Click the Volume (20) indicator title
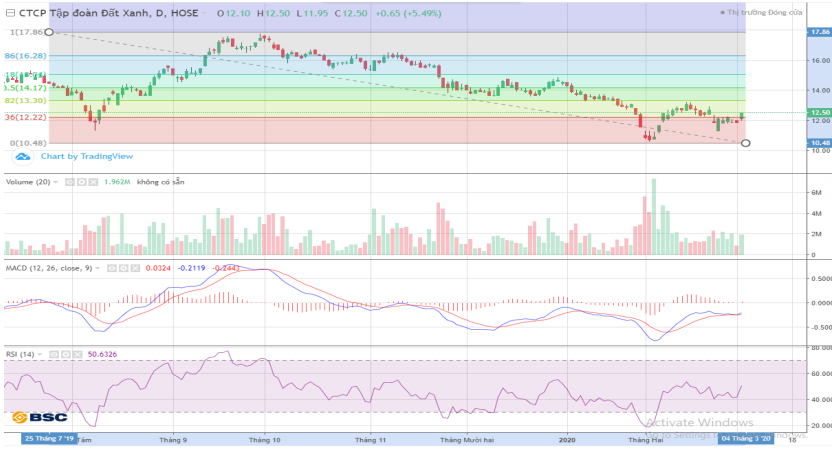 click(x=28, y=182)
